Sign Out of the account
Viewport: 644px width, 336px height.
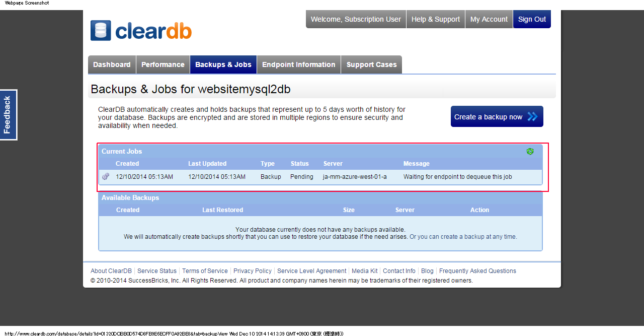click(532, 19)
